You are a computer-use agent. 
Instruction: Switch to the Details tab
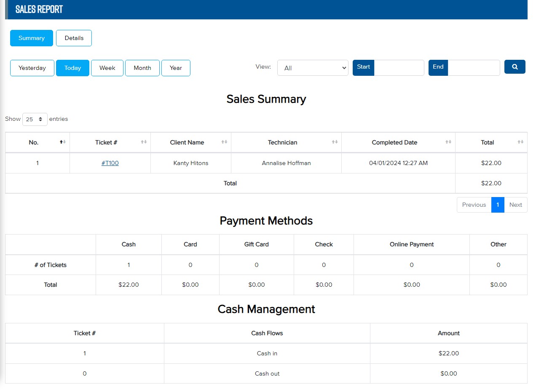coord(74,38)
